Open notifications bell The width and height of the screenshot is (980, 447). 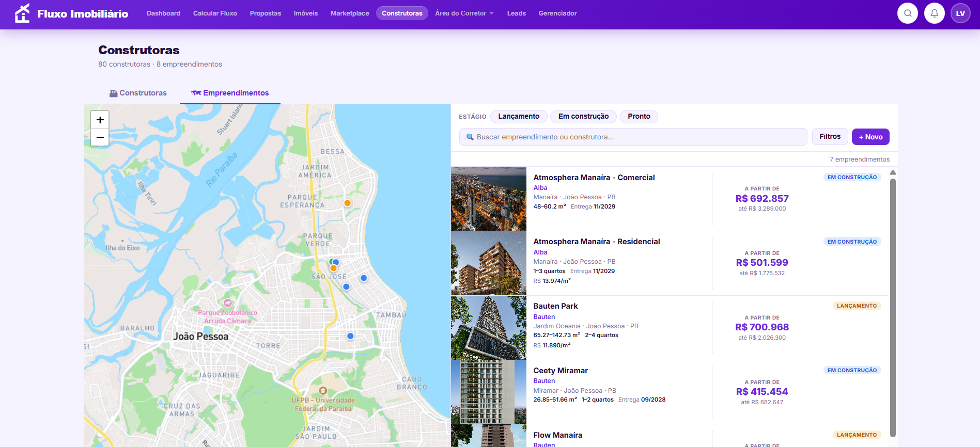point(934,13)
